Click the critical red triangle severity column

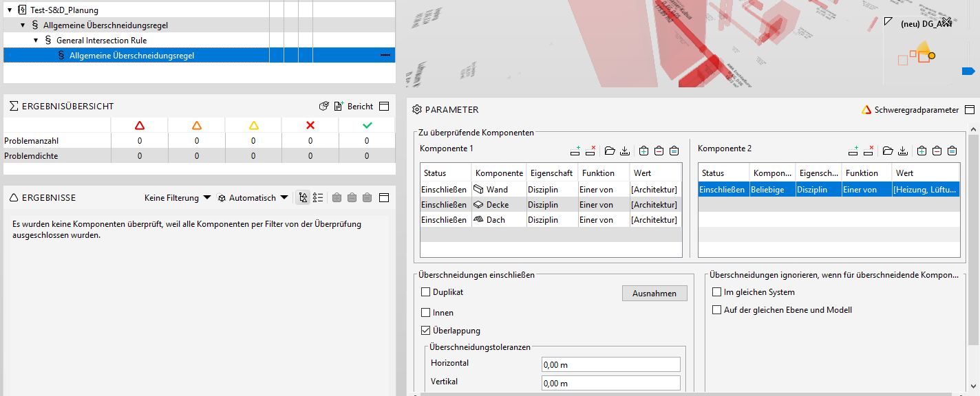tap(140, 125)
